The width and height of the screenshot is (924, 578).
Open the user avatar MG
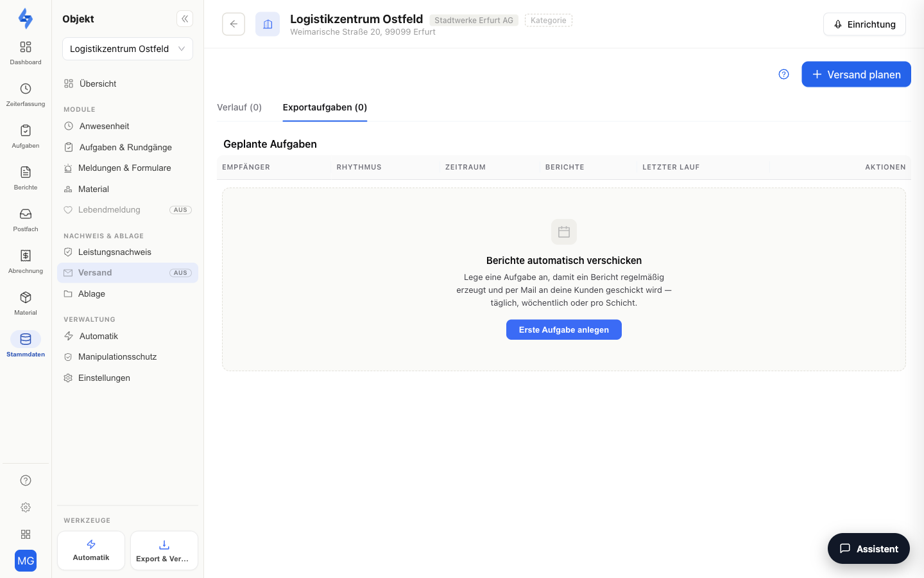26,561
